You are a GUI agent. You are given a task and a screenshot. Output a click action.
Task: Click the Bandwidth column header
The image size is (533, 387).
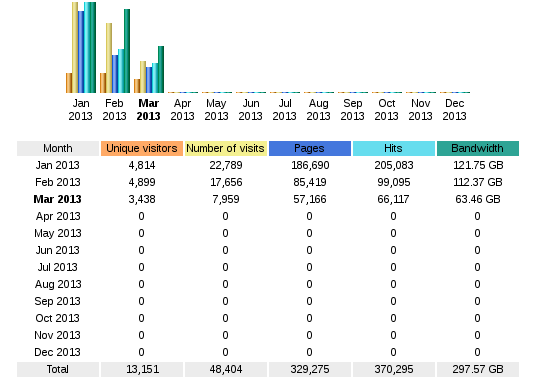tap(478, 148)
